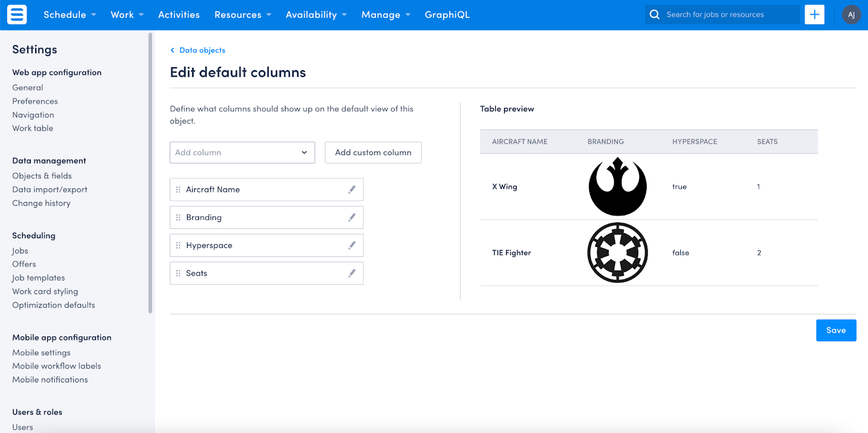The width and height of the screenshot is (868, 433).
Task: Expand the Resources menu
Action: pos(243,15)
